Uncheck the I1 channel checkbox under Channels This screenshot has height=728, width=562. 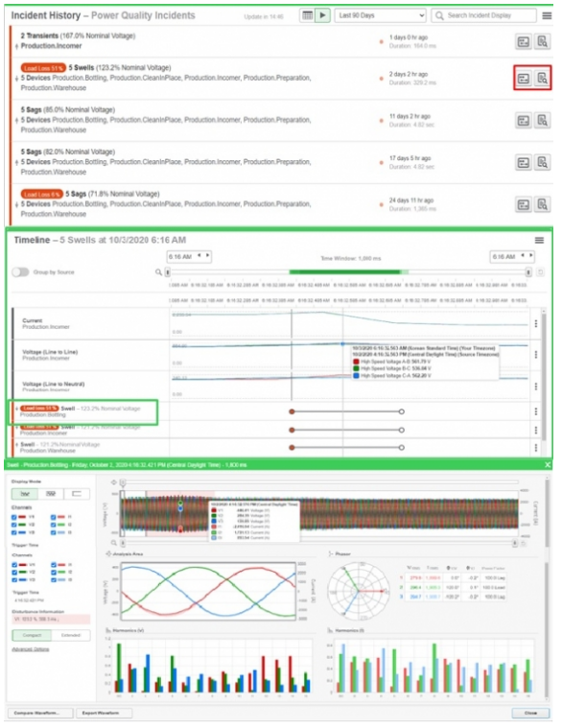54,517
